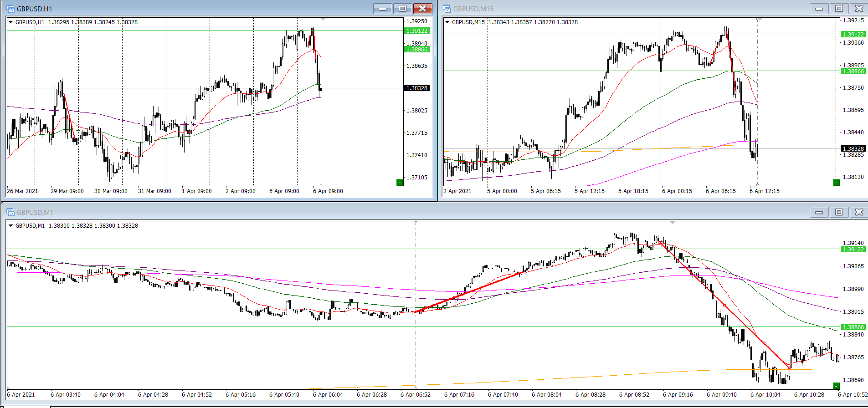This screenshot has width=868, height=408.
Task: Click black 1.38328 current price in H1 chart
Action: (x=417, y=88)
